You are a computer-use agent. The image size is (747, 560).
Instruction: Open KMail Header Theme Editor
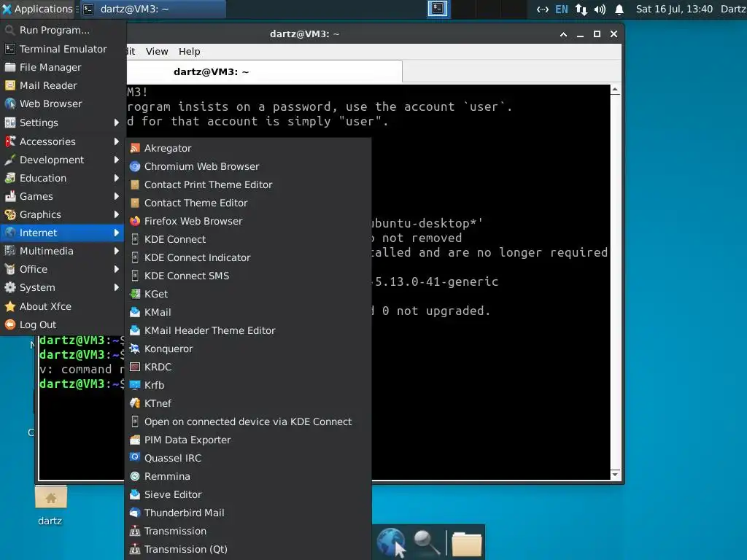pyautogui.click(x=248, y=330)
